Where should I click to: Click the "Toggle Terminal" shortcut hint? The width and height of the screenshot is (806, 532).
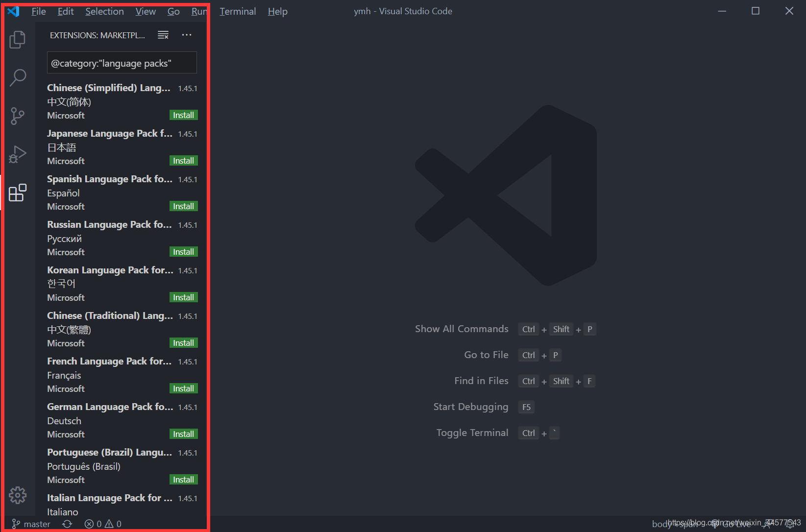tap(472, 433)
